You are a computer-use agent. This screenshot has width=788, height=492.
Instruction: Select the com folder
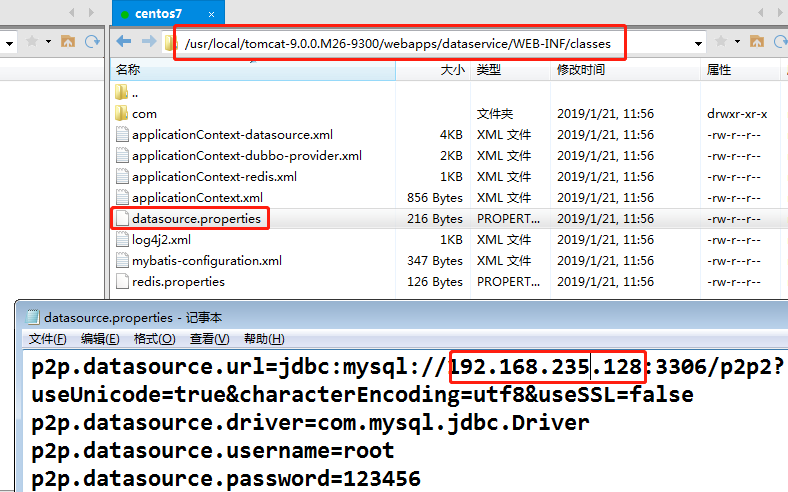(x=144, y=114)
